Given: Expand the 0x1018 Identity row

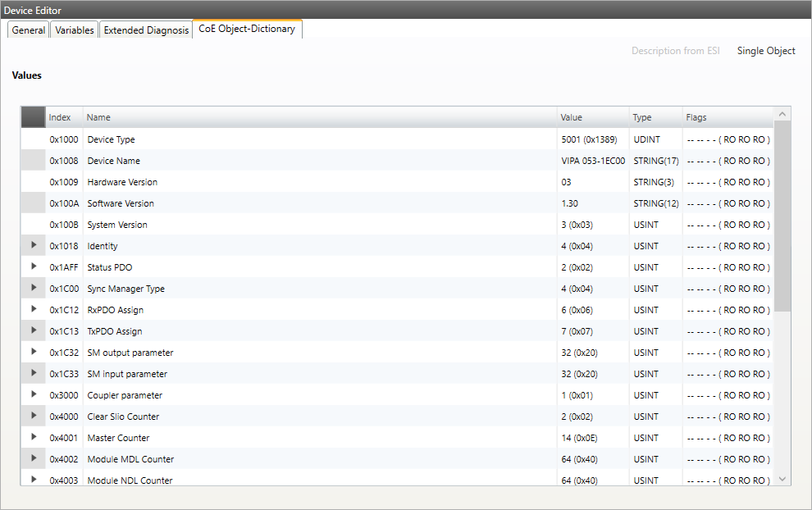Looking at the screenshot, I should (x=34, y=245).
